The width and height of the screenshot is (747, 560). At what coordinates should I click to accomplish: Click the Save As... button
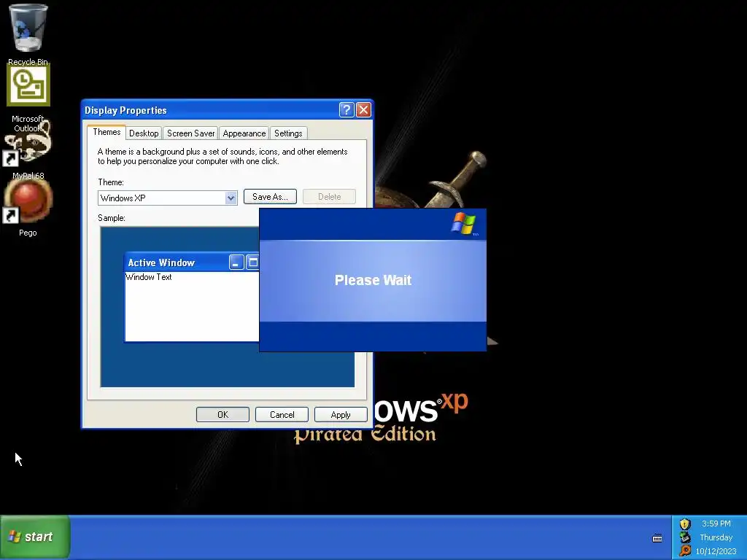pos(270,197)
